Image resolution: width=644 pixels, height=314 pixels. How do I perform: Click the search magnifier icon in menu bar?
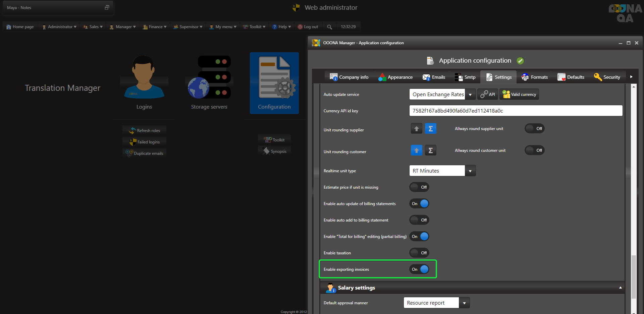point(329,27)
